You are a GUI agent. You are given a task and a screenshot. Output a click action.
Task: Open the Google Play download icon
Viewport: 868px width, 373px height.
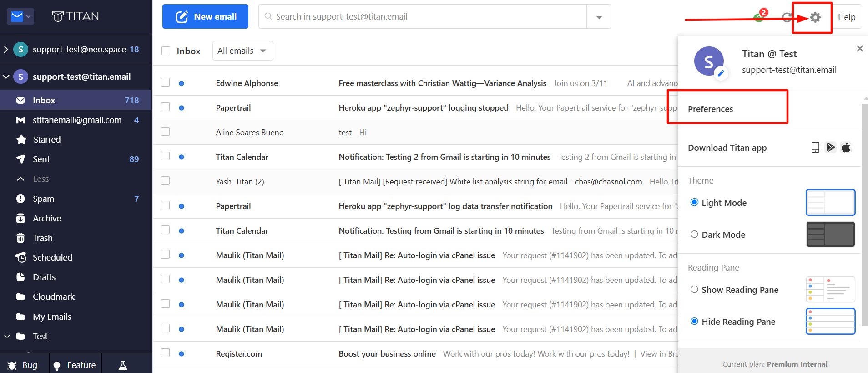[x=831, y=148]
